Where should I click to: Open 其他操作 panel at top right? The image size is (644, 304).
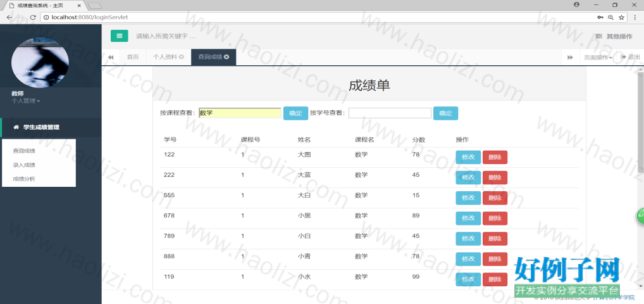(x=614, y=36)
